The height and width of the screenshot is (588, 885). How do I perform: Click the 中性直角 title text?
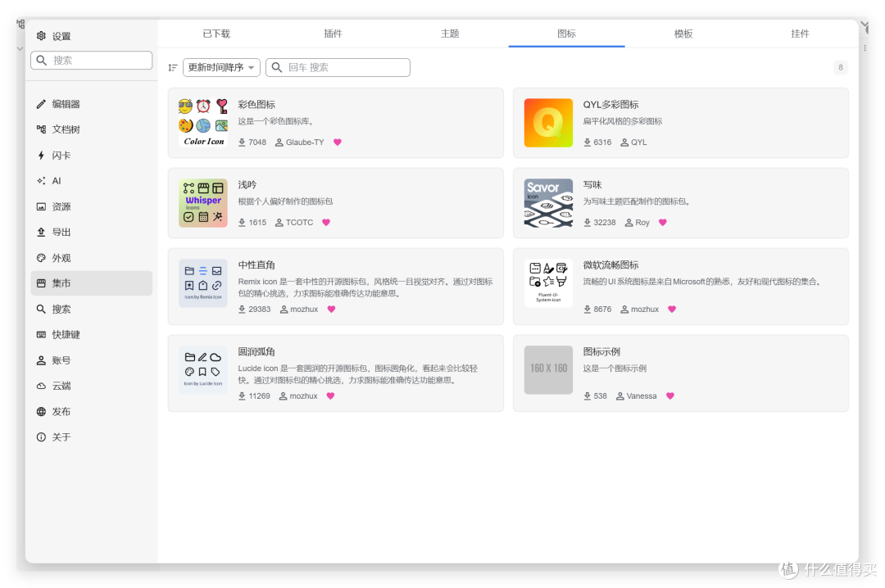click(x=256, y=265)
